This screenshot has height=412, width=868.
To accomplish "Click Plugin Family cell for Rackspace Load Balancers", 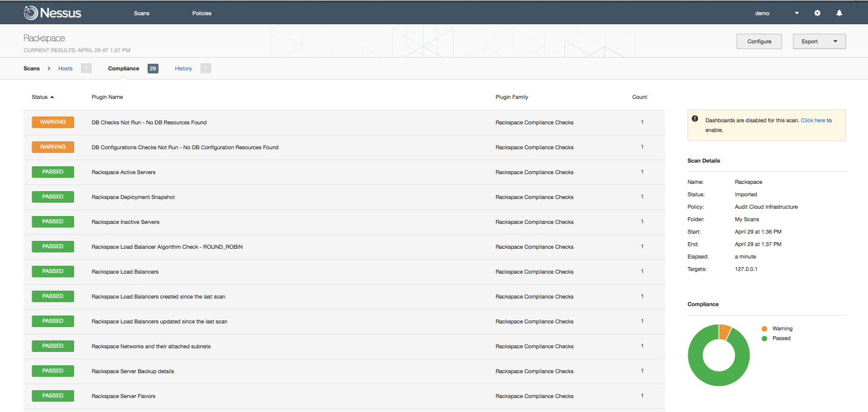I will (535, 272).
